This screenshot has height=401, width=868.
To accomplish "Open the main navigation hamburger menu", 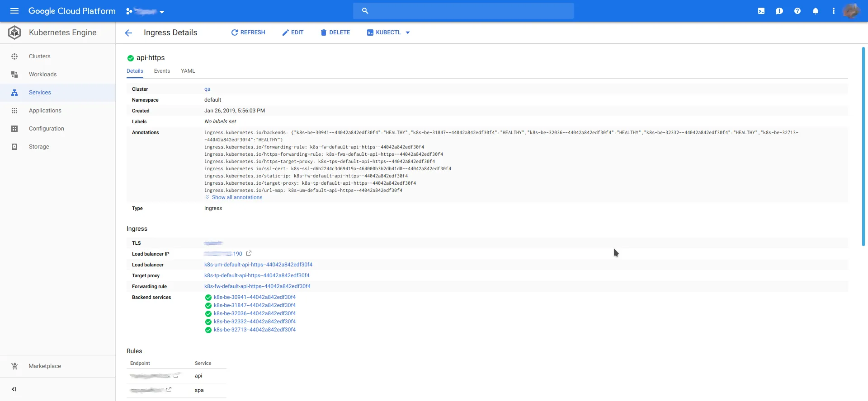I will 14,11.
